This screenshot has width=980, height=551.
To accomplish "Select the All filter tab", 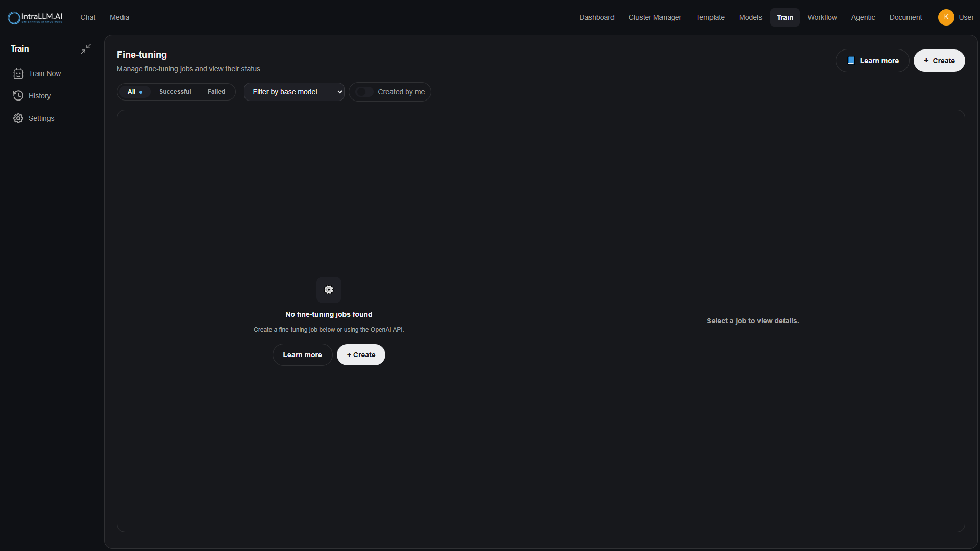I will (135, 92).
